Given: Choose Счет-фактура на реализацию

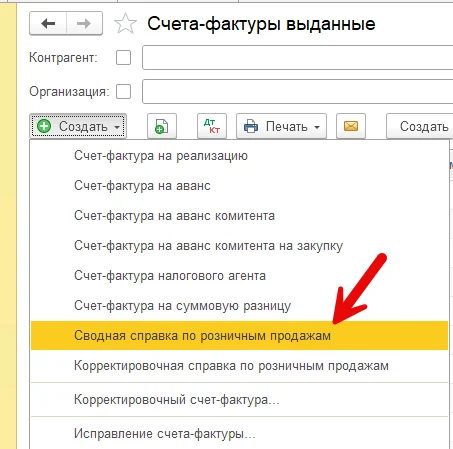Looking at the screenshot, I should point(239,156).
